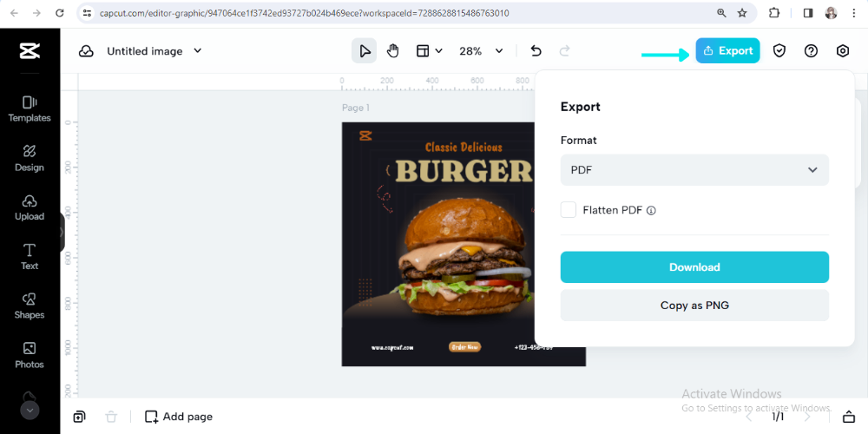Click the Add page button

178,417
